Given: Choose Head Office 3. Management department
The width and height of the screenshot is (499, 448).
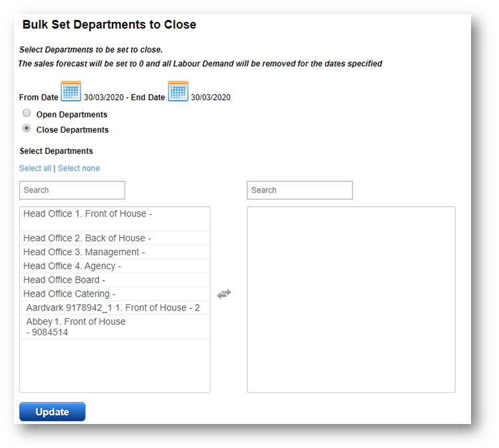Looking at the screenshot, I should 84,252.
